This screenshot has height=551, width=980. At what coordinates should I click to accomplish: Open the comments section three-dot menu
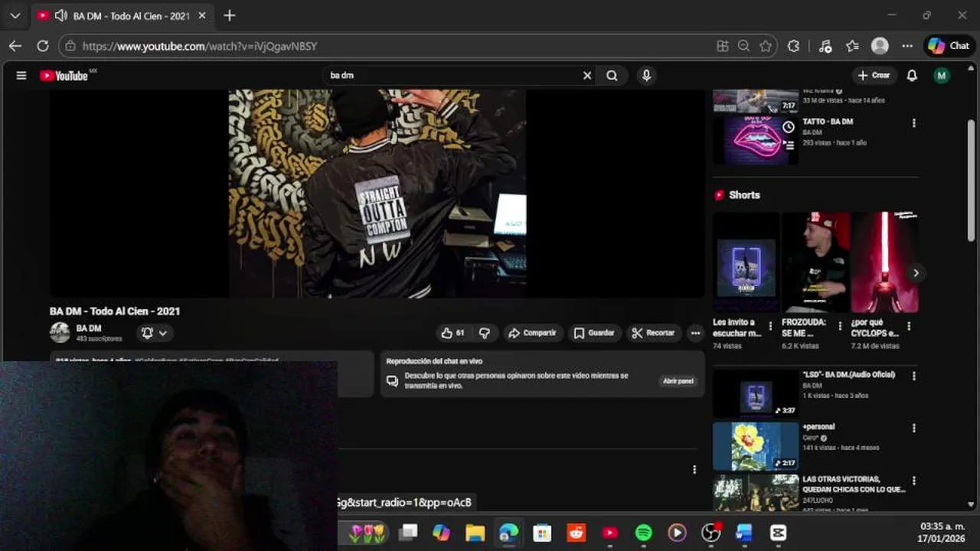(x=694, y=470)
